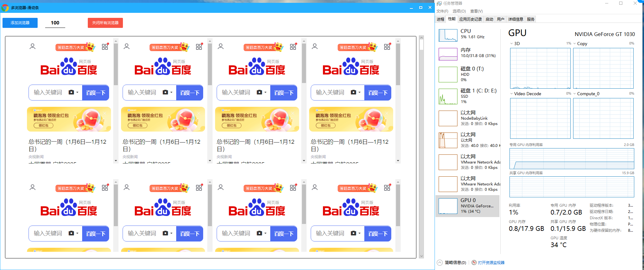Click the 关闭所有浏览器 button
Image resolution: width=644 pixels, height=270 pixels.
point(105,23)
